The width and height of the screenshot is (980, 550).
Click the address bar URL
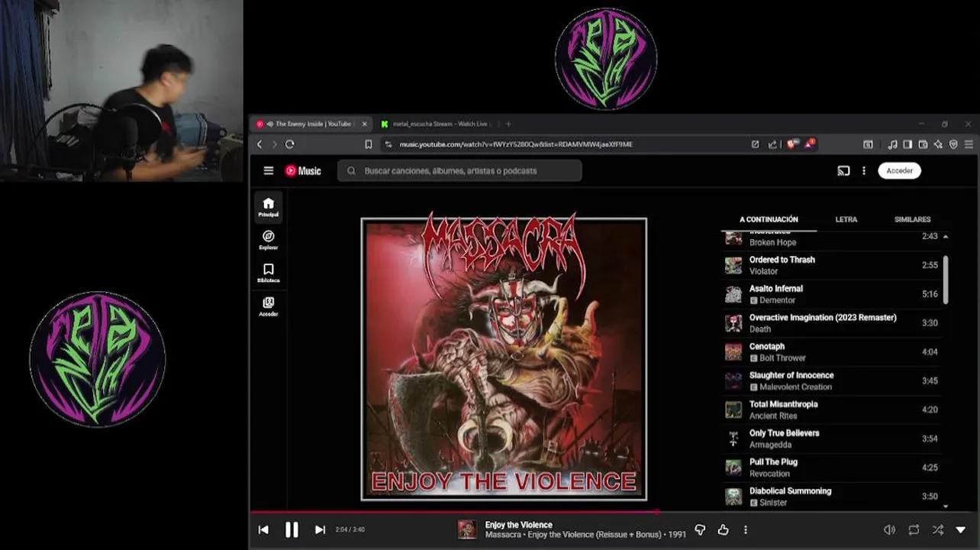coord(516,144)
